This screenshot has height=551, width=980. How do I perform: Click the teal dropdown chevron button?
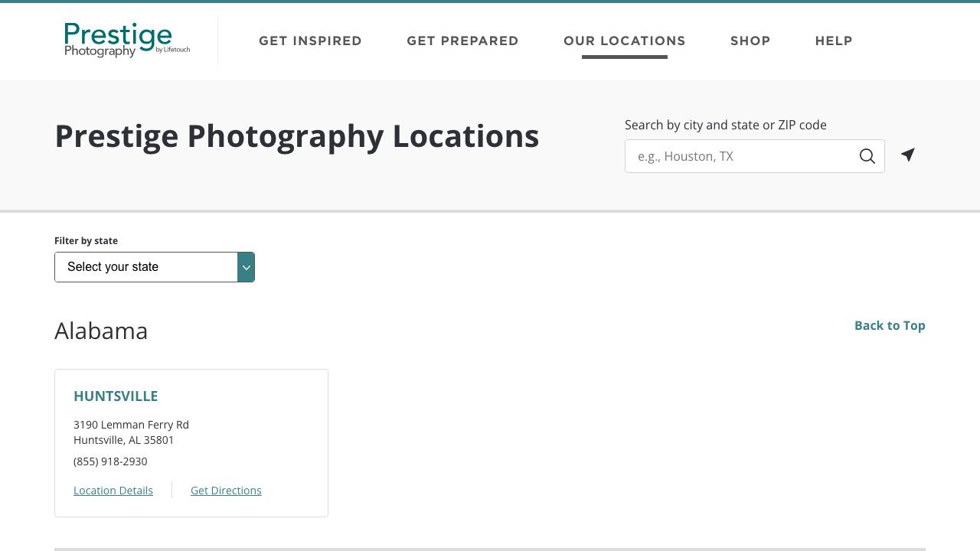246,267
